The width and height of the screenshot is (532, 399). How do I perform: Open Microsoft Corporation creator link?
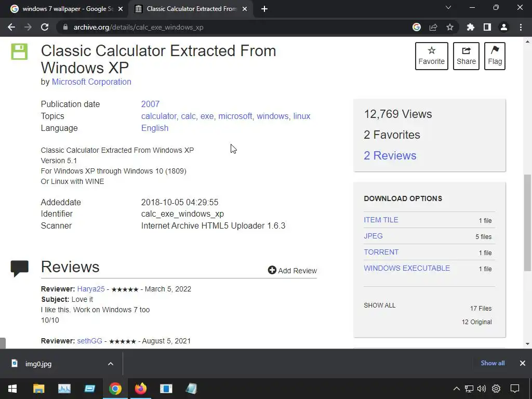(91, 82)
